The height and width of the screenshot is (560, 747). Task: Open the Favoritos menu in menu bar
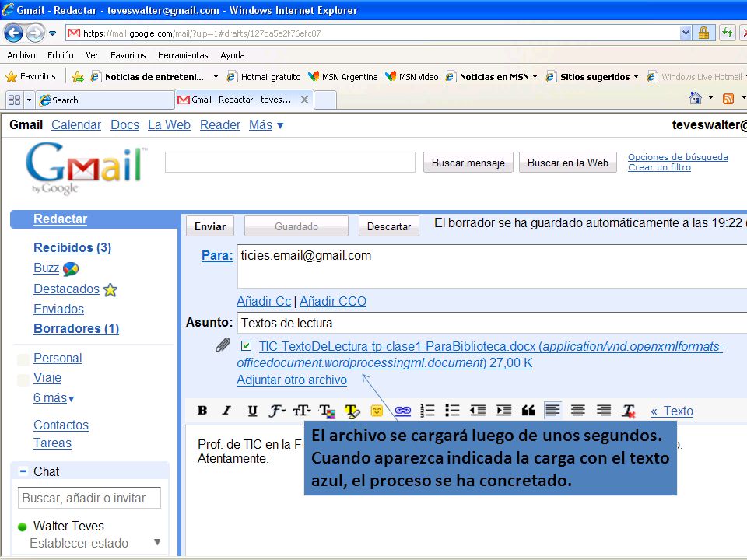pyautogui.click(x=128, y=55)
